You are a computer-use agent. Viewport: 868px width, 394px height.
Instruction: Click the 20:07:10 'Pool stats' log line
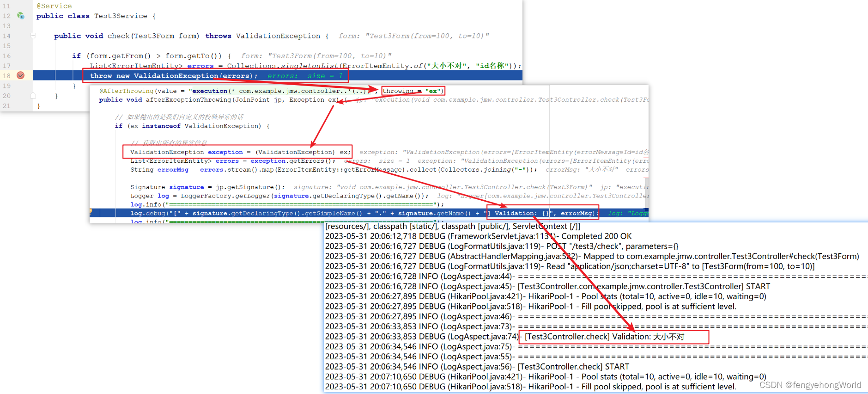pos(546,377)
